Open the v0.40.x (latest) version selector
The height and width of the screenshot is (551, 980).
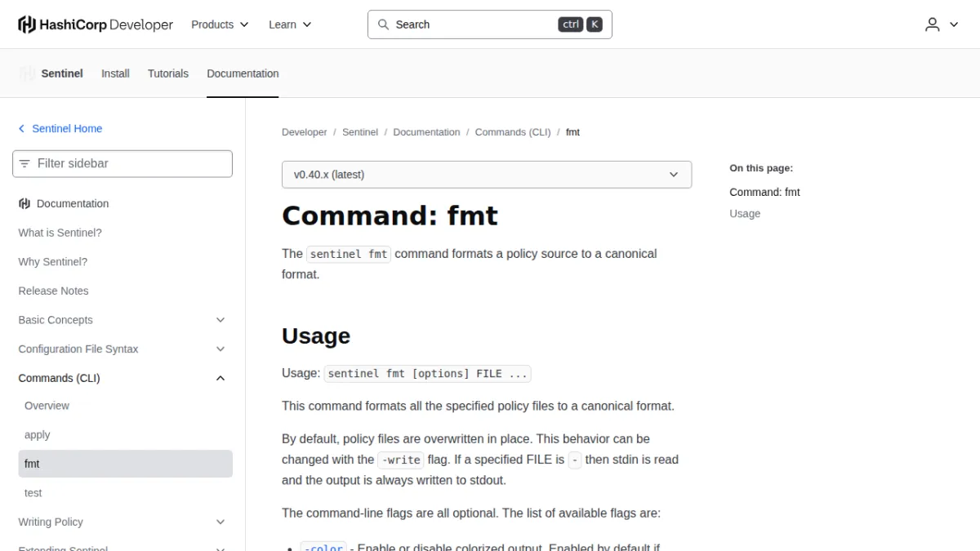coord(487,175)
